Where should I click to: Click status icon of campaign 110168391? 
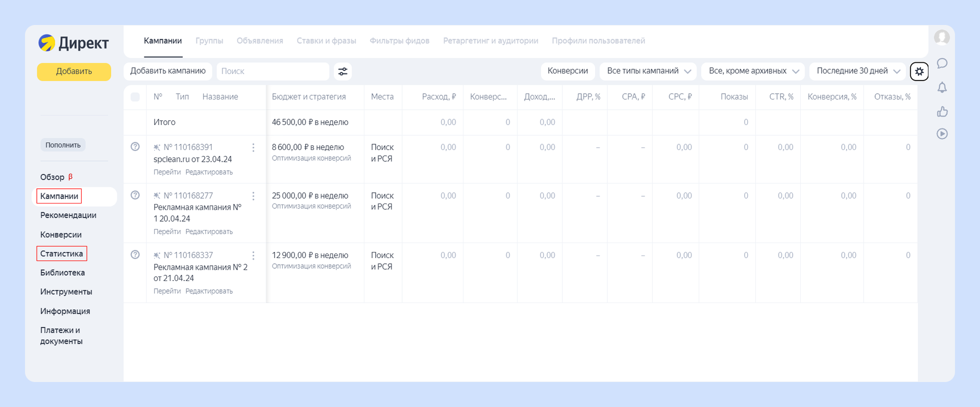tap(135, 147)
